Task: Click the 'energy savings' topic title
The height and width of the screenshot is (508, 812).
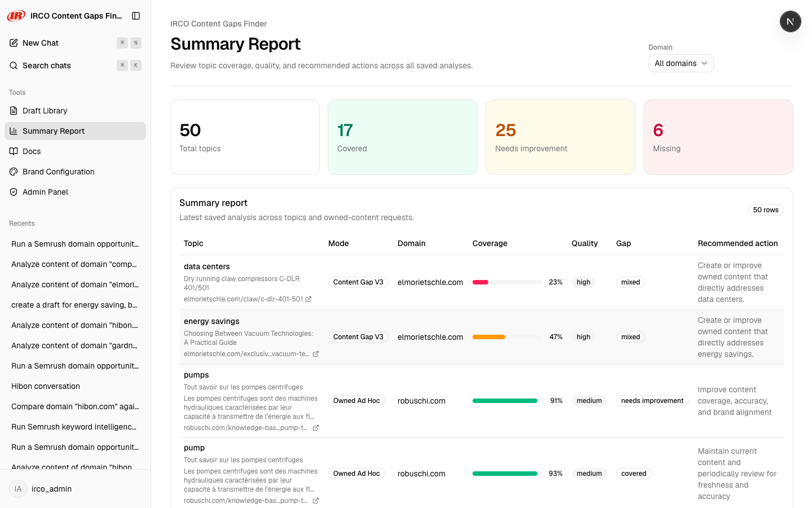Action: 211,321
